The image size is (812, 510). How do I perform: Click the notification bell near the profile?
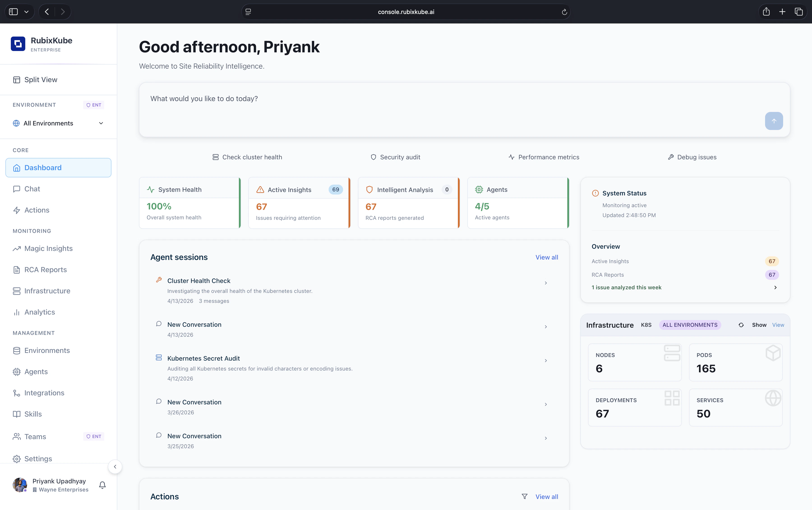pos(102,485)
